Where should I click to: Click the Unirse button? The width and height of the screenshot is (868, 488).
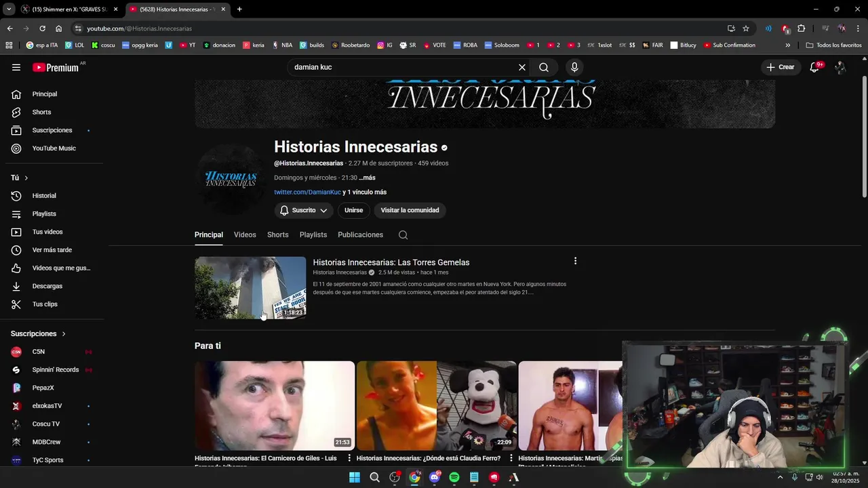(x=353, y=210)
